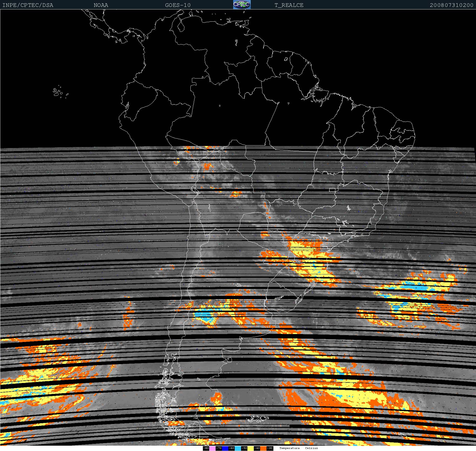Click the CPTEC logo in the header
This screenshot has height=451, width=476.
(x=242, y=5)
